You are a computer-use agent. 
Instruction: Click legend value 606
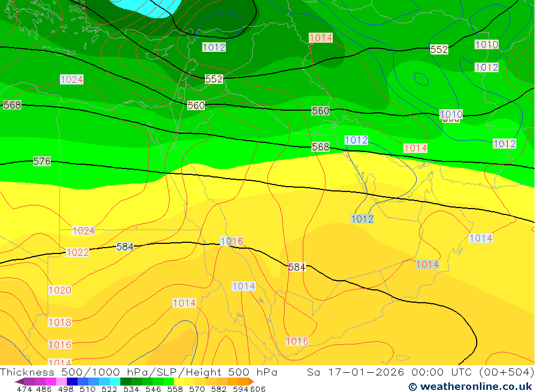click(258, 389)
